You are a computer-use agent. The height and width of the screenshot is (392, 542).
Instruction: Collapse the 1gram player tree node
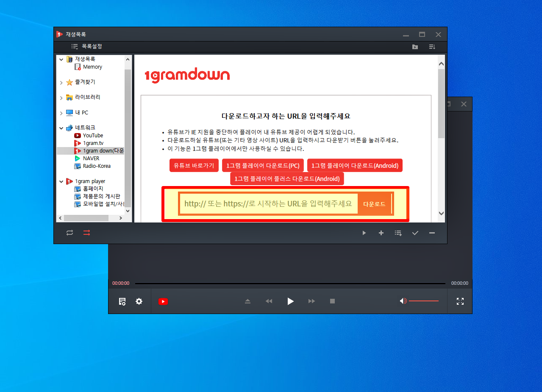click(61, 181)
